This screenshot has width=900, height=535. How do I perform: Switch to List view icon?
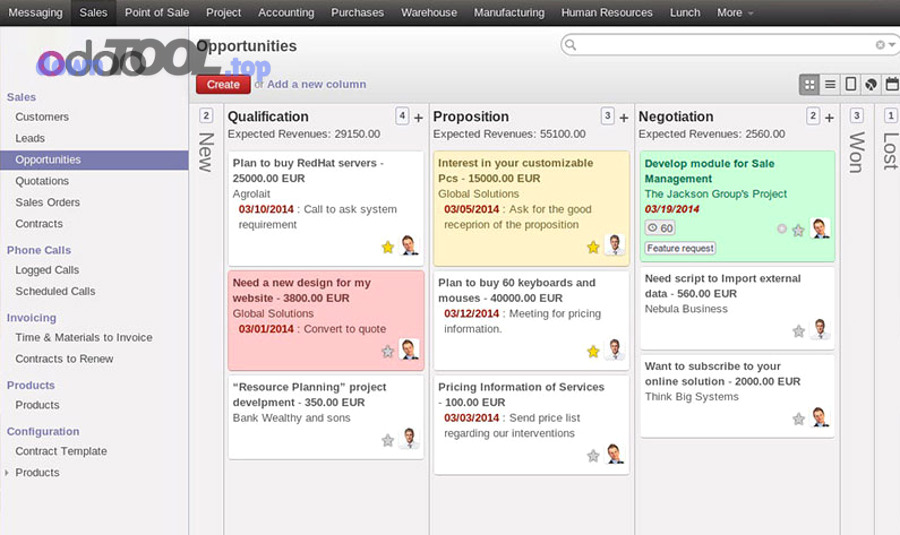830,84
